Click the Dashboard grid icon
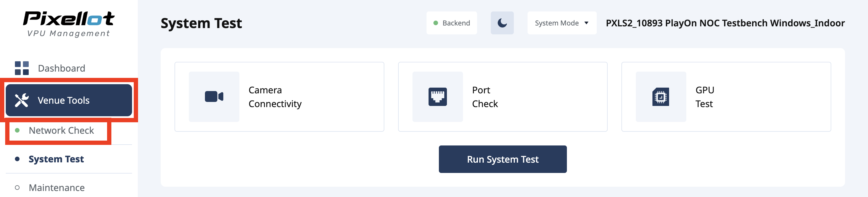868x197 pixels. 22,68
